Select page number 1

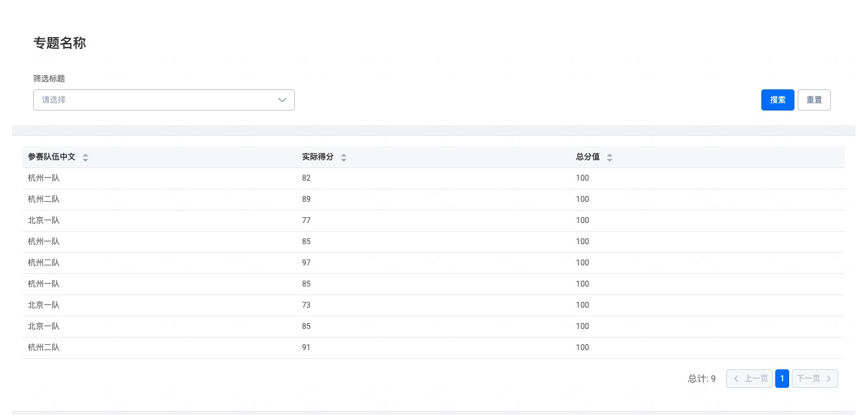[782, 379]
